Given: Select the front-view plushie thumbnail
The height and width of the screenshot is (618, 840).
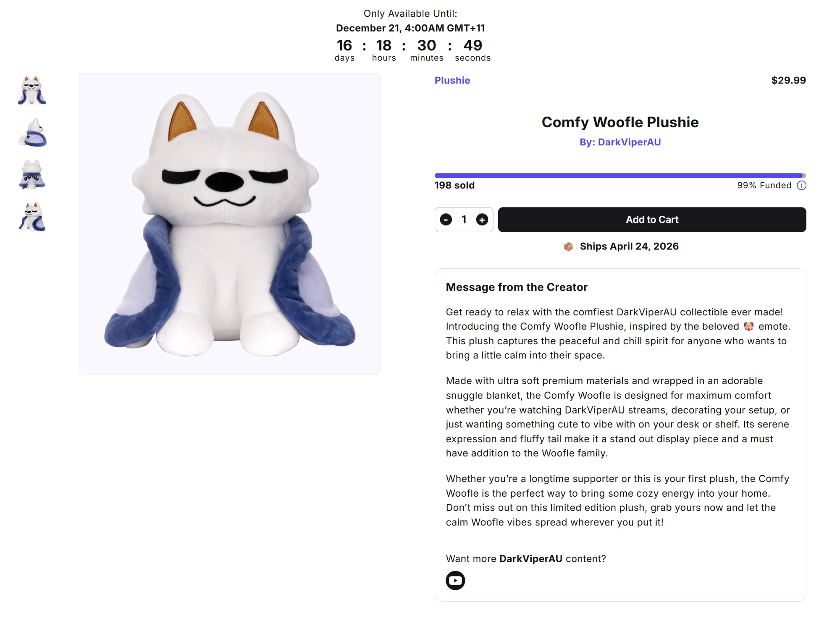Looking at the screenshot, I should coord(32,90).
